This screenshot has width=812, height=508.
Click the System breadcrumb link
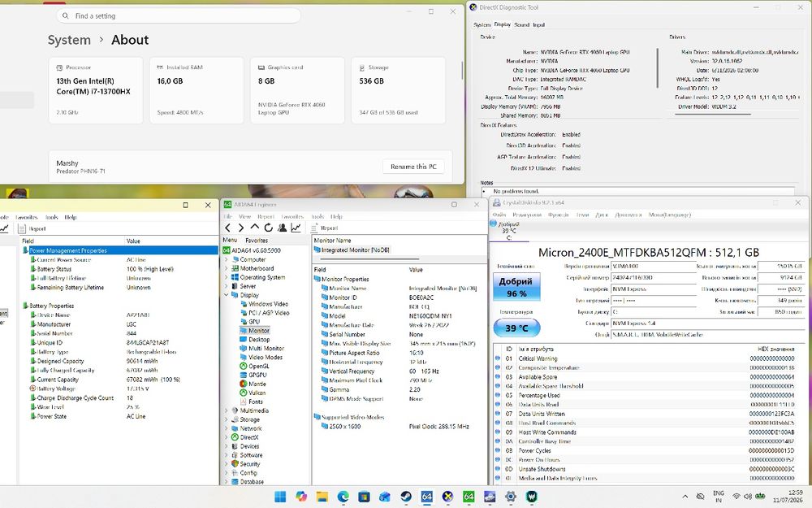[69, 40]
